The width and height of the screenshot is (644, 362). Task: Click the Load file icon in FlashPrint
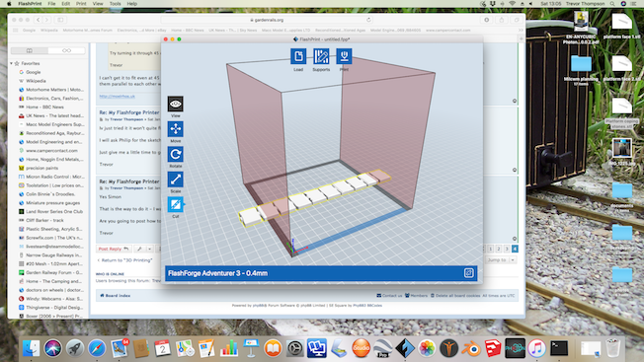coord(298,56)
